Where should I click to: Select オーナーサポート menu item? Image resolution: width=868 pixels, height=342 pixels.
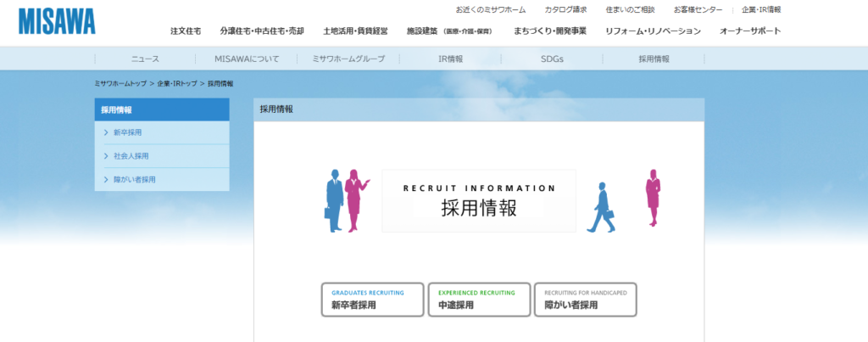pyautogui.click(x=750, y=31)
